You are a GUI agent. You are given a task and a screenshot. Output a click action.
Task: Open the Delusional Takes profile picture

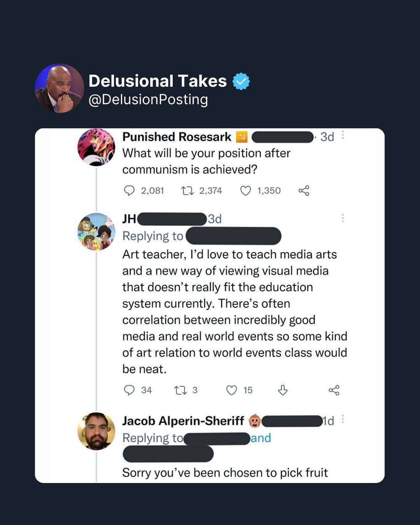59,88
